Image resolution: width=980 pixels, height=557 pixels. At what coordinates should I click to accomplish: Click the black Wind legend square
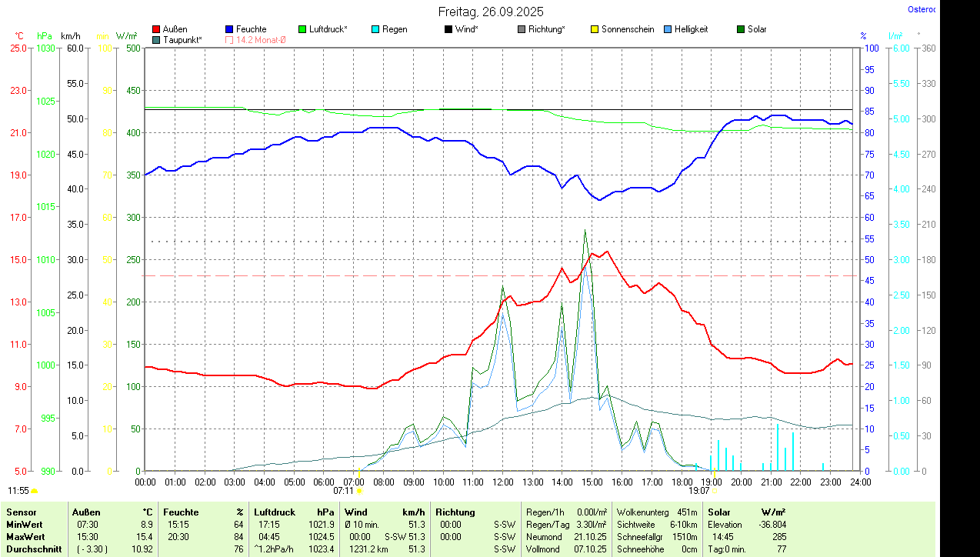click(x=448, y=29)
